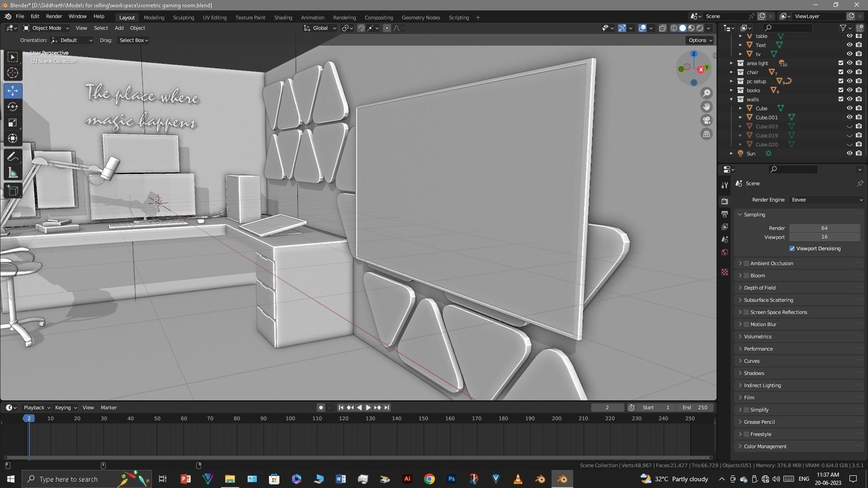Open the Output properties tab
Image resolution: width=868 pixels, height=488 pixels.
click(x=725, y=214)
